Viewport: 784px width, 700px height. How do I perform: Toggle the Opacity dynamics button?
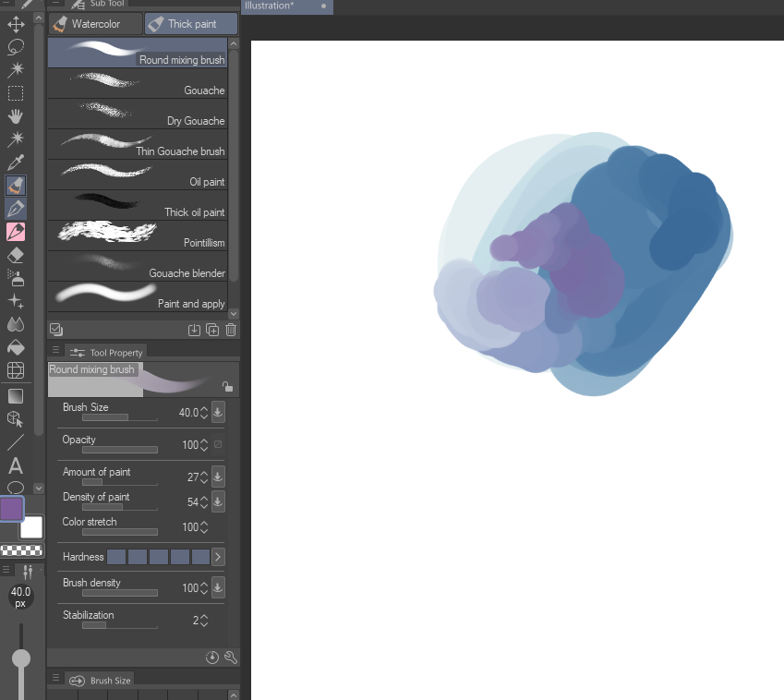point(218,444)
